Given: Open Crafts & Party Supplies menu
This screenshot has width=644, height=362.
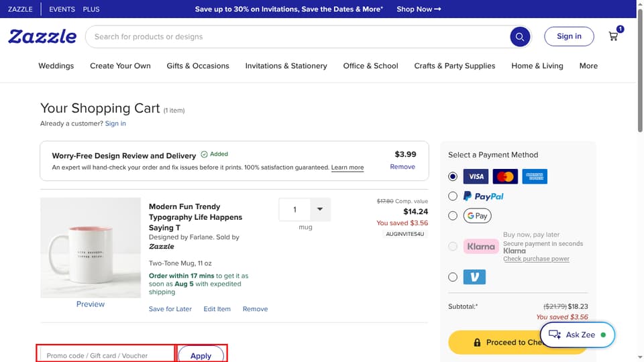Looking at the screenshot, I should click(x=455, y=66).
